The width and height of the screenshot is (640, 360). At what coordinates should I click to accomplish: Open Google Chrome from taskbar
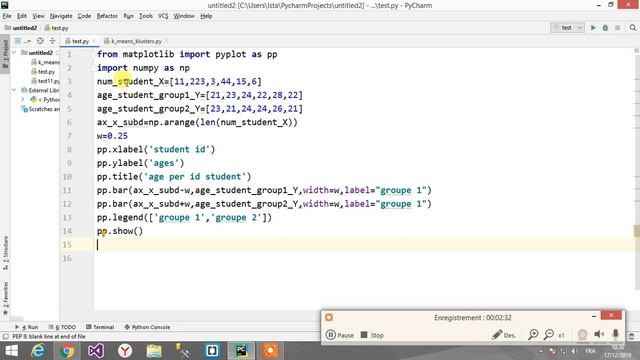[x=67, y=351]
